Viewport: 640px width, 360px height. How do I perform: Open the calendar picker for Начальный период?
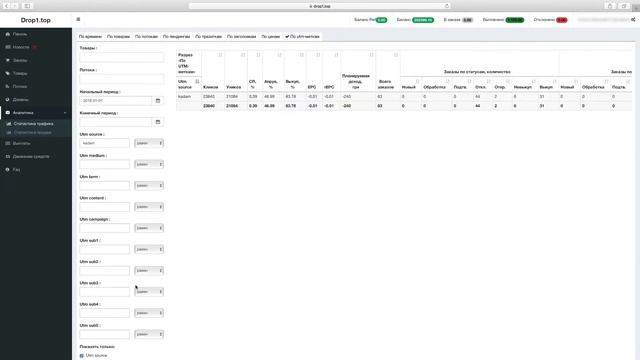pos(158,100)
